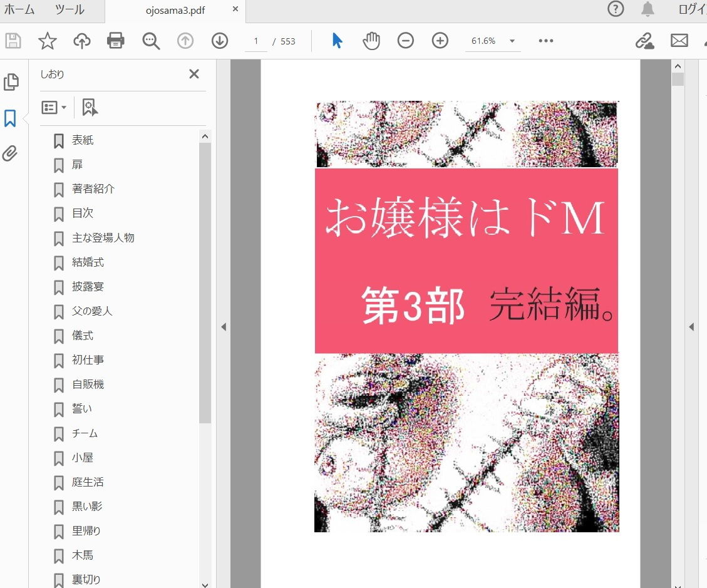This screenshot has width=707, height=588.
Task: Switch to the ホーム tab
Action: (x=21, y=9)
